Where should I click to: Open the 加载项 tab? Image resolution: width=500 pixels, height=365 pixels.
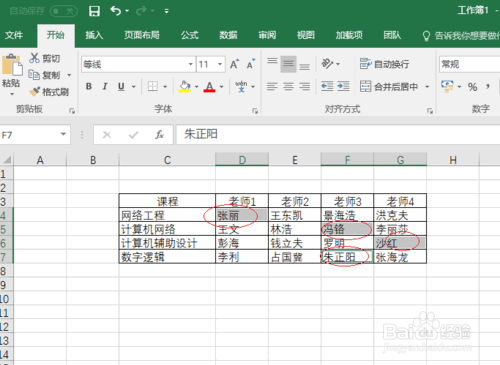(349, 35)
